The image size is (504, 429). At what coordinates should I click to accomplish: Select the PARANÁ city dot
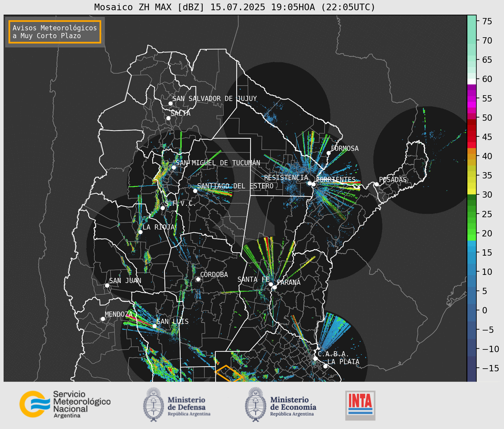pyautogui.click(x=275, y=287)
